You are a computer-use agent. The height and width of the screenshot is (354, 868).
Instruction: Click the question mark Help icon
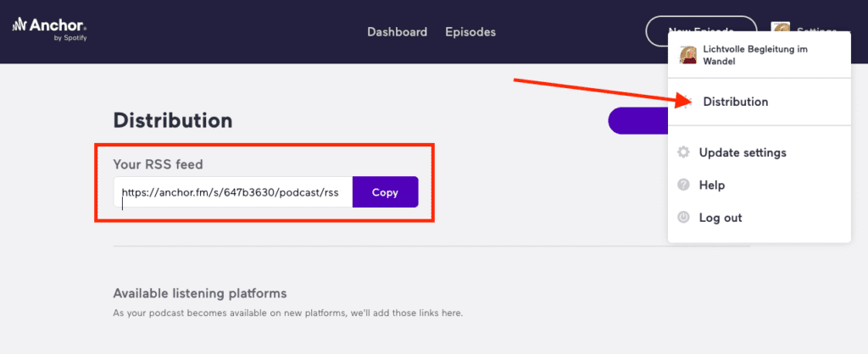683,185
